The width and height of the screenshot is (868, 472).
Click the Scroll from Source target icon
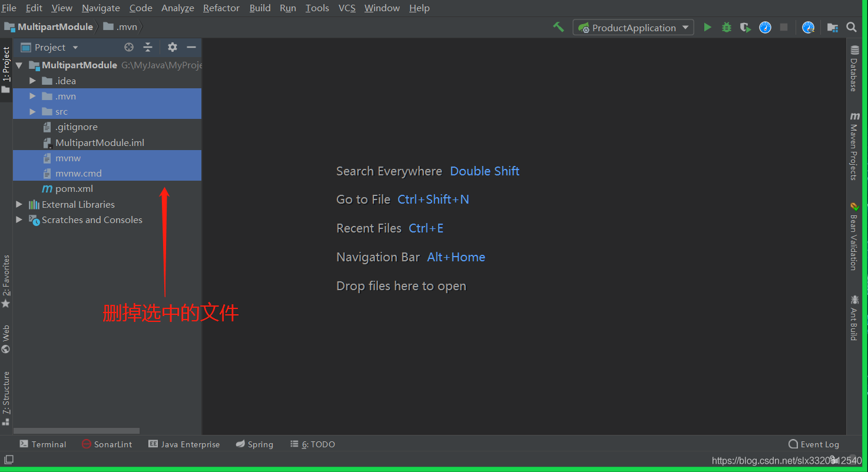pyautogui.click(x=129, y=47)
